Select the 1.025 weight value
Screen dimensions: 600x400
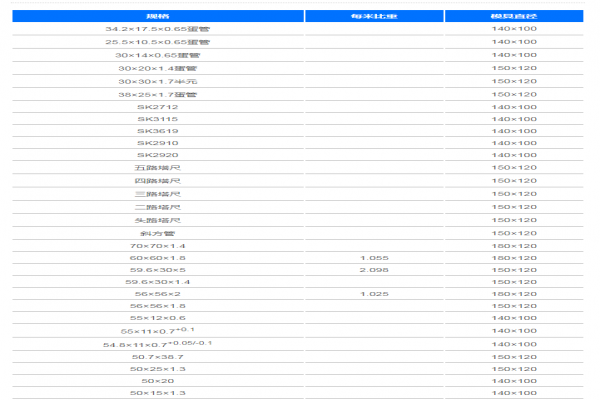(374, 294)
